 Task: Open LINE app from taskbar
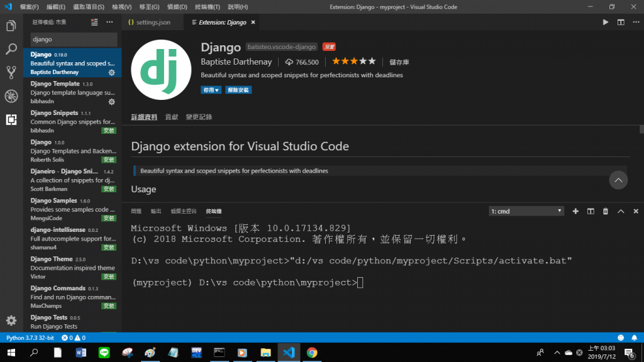click(x=104, y=353)
